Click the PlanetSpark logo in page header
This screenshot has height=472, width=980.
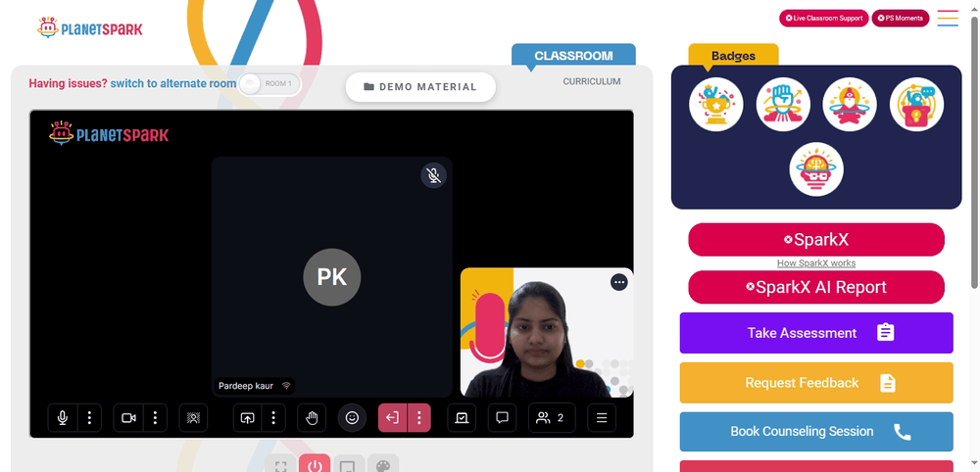pyautogui.click(x=89, y=28)
